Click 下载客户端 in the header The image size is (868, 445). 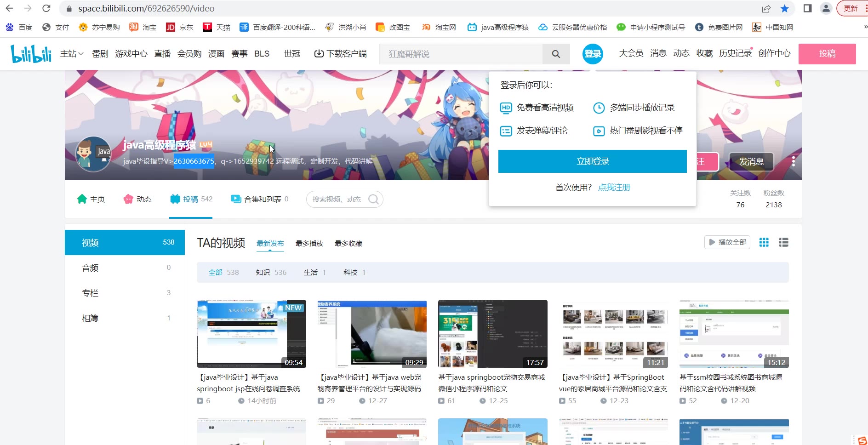340,54
